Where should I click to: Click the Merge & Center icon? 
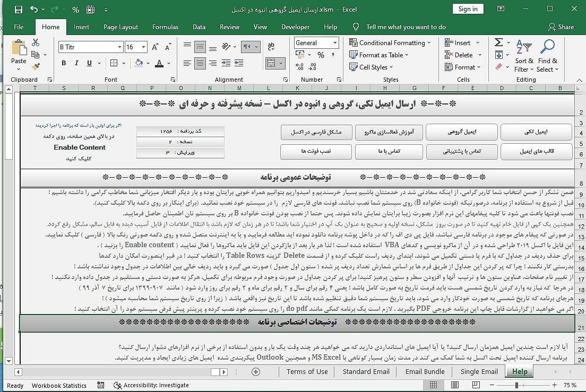click(271, 63)
